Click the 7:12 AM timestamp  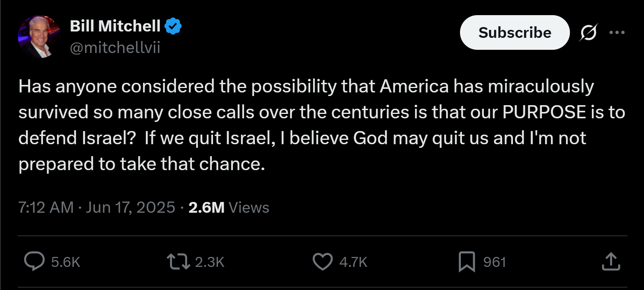(46, 208)
